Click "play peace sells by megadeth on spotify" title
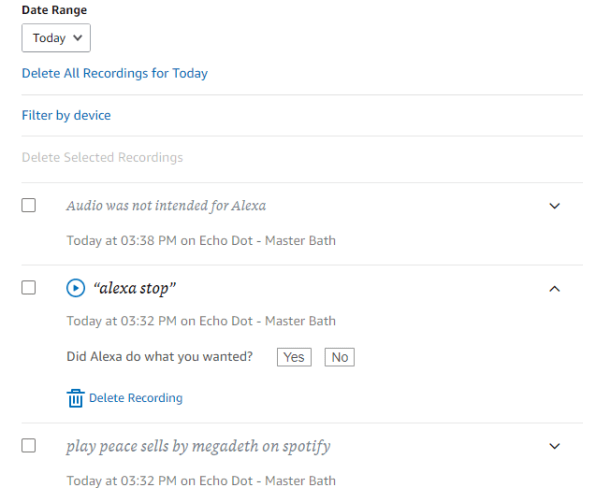Screen dimensions: 596x502 click(198, 446)
